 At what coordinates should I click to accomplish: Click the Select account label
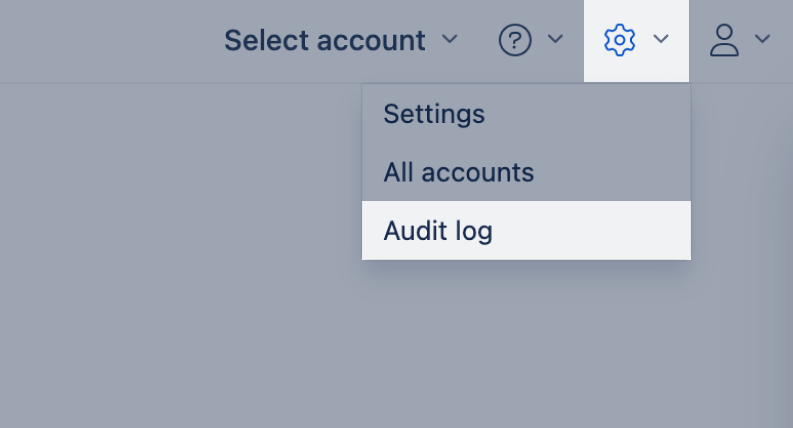point(324,40)
